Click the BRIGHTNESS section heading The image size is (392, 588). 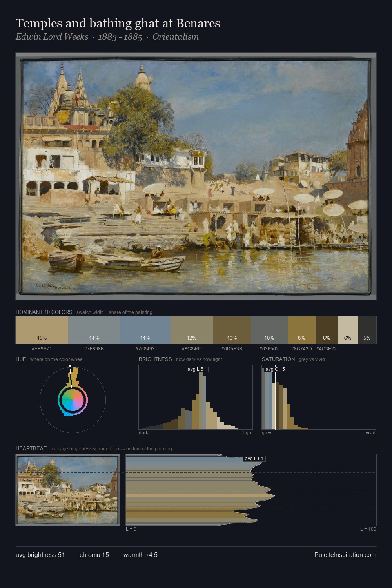(155, 359)
